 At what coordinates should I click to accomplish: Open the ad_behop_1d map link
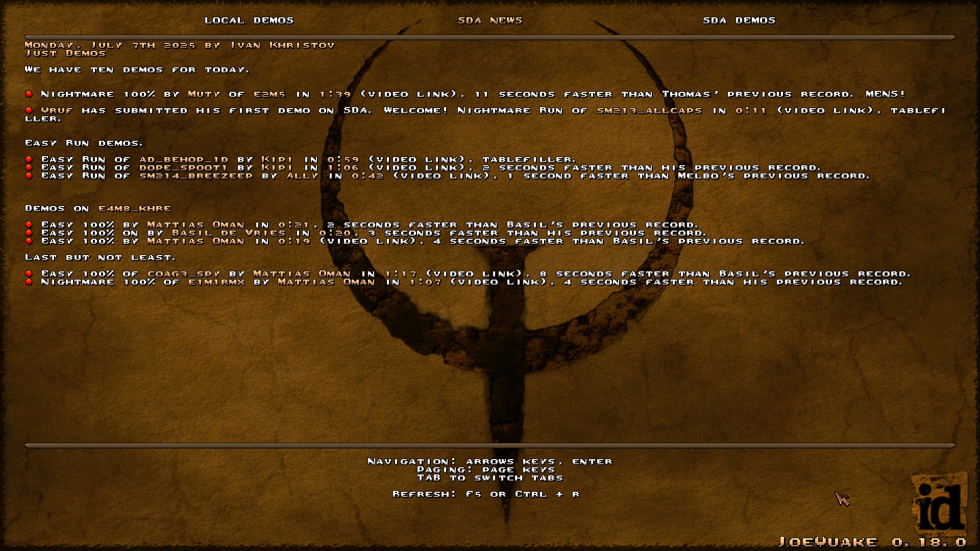[184, 159]
